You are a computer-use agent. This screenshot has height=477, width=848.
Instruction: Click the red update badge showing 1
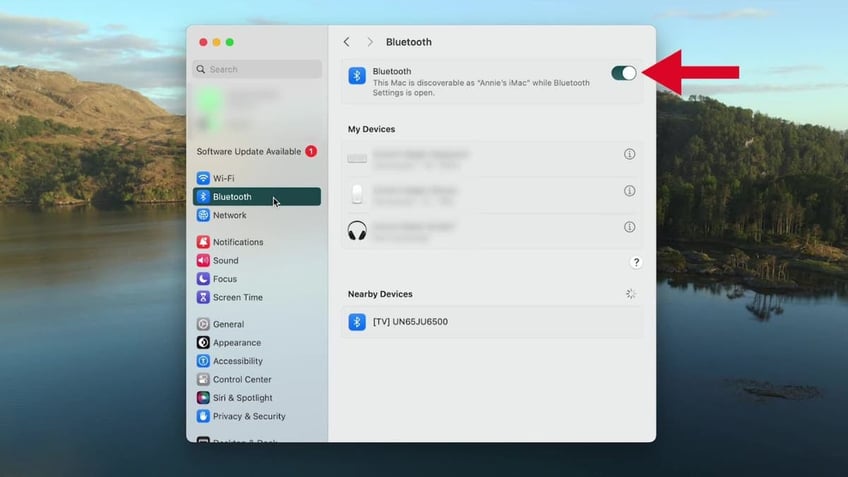coord(311,151)
